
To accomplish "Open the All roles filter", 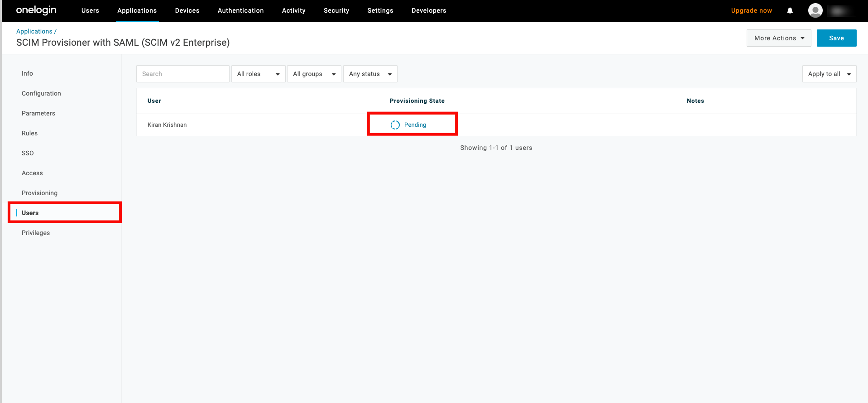I will [259, 74].
